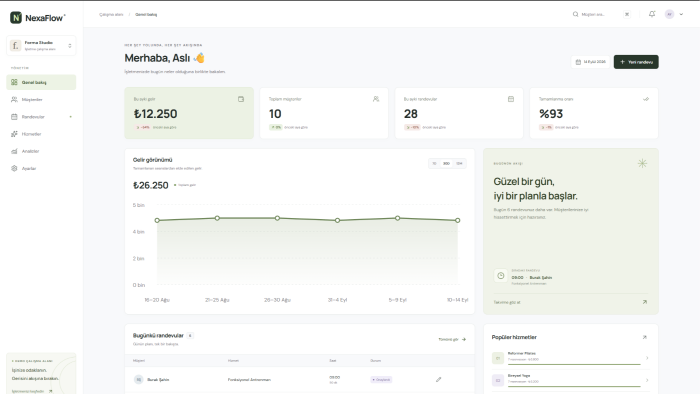Open the Takvime göz at link
Screen dimensions: 700x394
tap(507, 303)
